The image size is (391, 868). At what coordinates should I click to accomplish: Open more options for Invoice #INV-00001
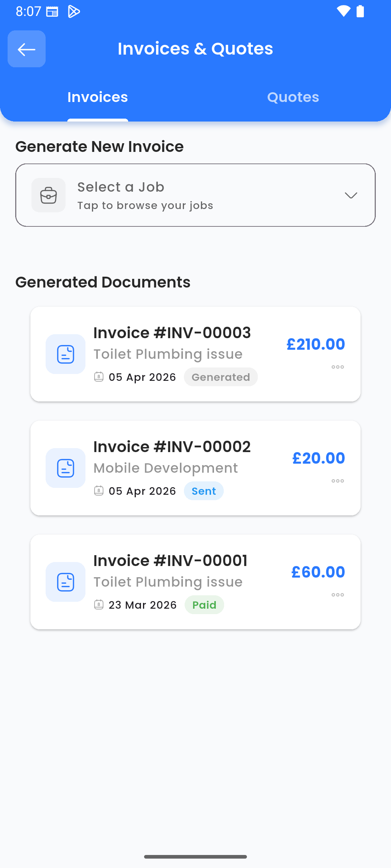click(x=337, y=595)
